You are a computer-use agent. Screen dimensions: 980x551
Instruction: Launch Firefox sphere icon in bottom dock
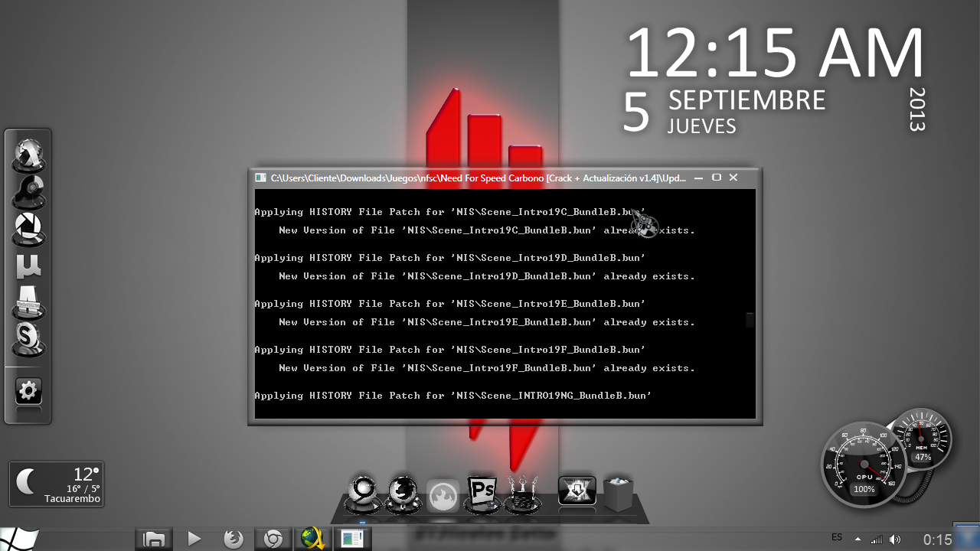403,494
